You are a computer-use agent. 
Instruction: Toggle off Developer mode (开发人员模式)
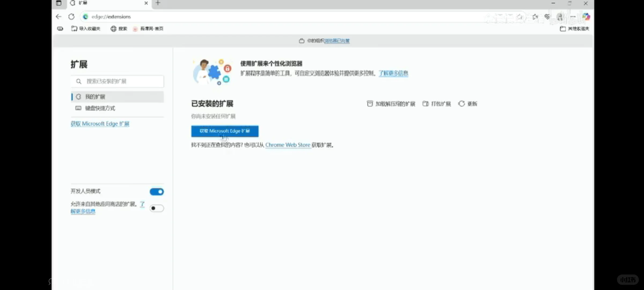point(157,191)
